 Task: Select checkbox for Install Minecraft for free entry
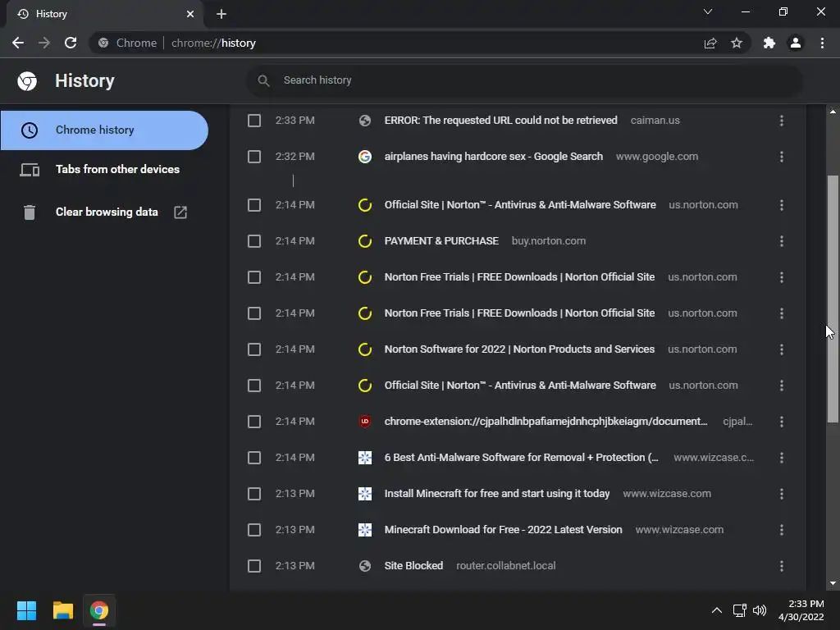pos(254,493)
